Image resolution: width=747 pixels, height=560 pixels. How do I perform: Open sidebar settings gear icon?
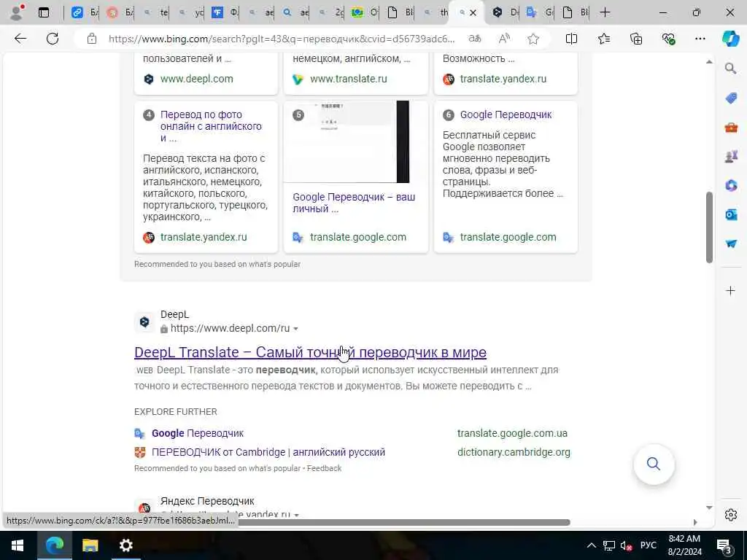[x=731, y=515]
